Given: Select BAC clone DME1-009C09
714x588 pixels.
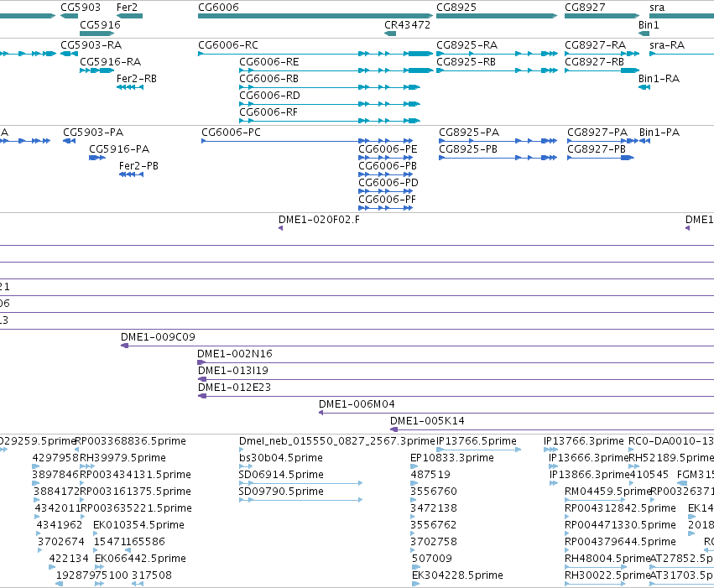Looking at the screenshot, I should point(417,346).
